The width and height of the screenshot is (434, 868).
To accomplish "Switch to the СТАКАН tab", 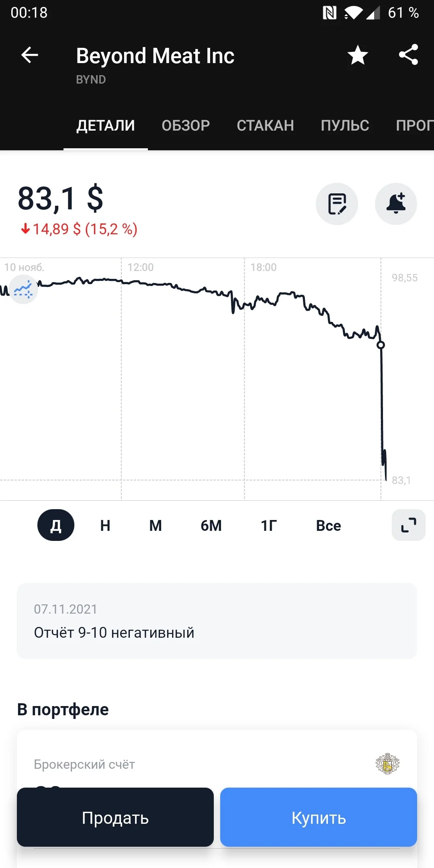I will [x=265, y=126].
